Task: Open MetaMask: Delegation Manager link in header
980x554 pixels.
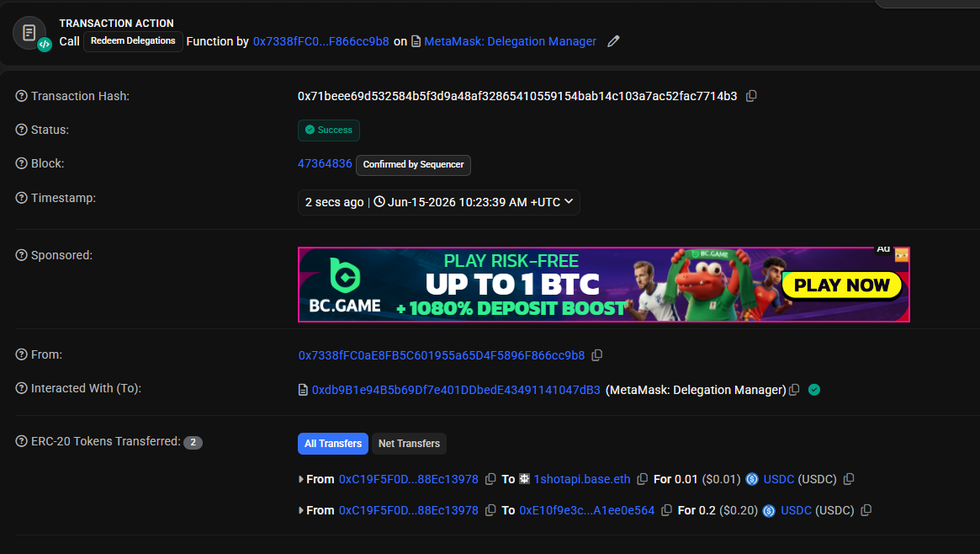Action: [510, 41]
